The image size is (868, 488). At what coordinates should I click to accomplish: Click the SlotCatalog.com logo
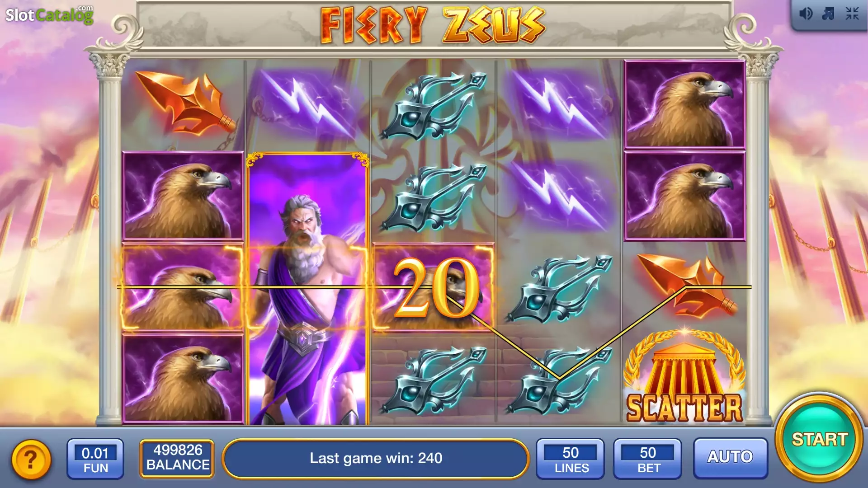click(x=49, y=14)
